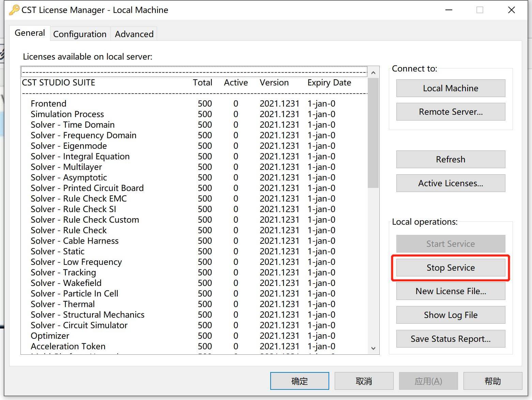The height and width of the screenshot is (400, 532).
Task: Stop the license service
Action: (x=450, y=268)
